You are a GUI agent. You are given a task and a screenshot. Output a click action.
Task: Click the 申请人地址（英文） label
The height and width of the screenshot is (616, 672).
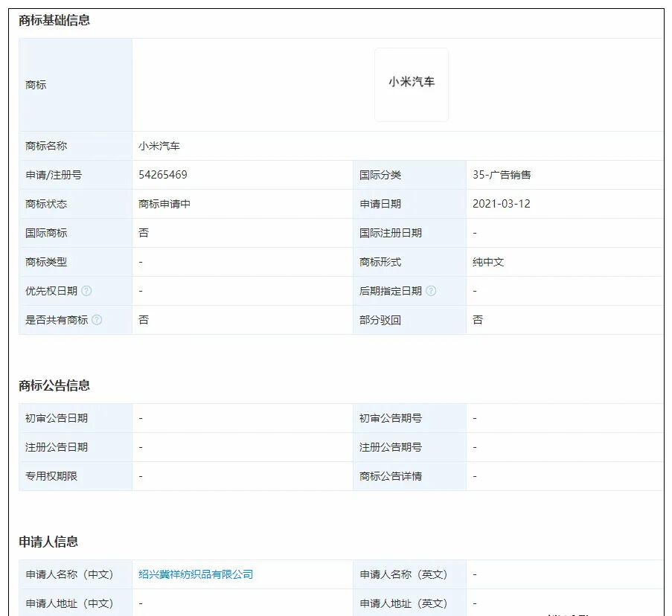tap(403, 603)
